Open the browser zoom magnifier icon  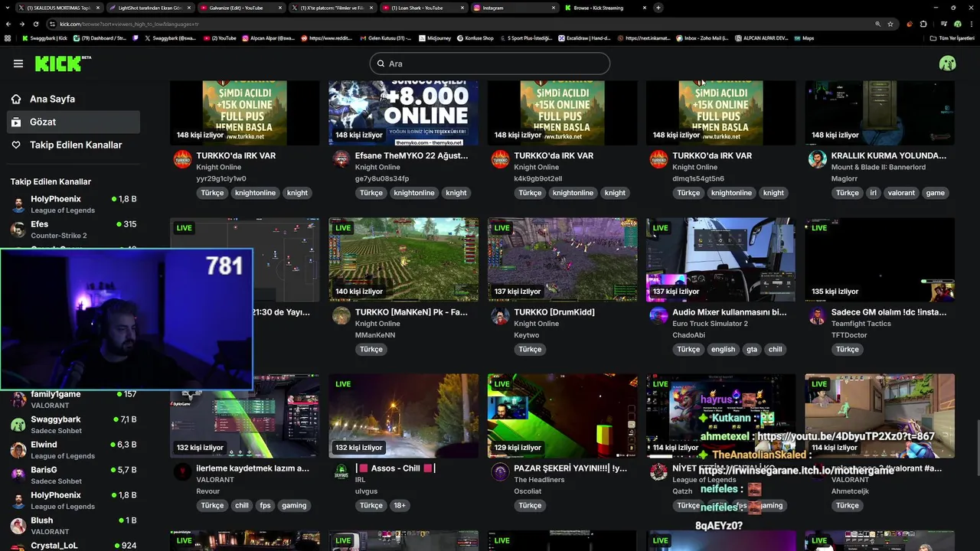coord(878,24)
